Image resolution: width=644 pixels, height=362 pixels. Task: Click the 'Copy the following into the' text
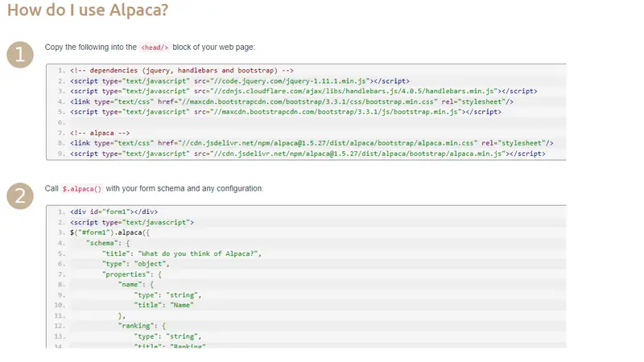click(90, 47)
